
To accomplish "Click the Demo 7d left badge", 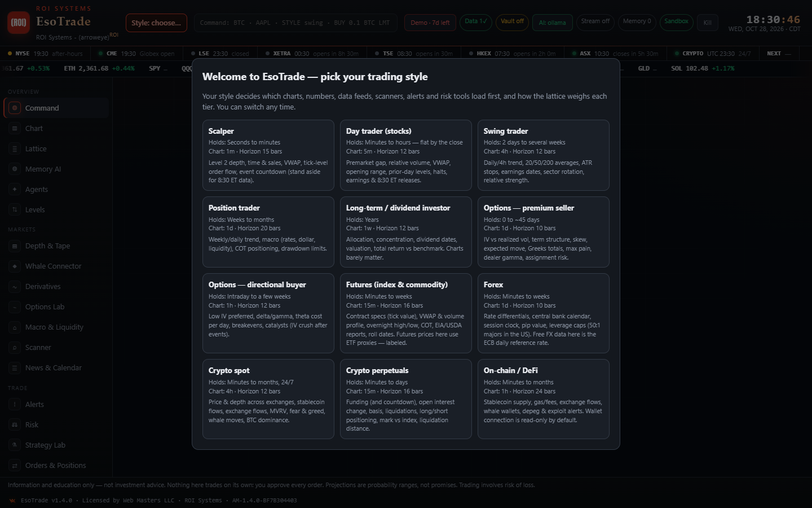I will point(430,23).
